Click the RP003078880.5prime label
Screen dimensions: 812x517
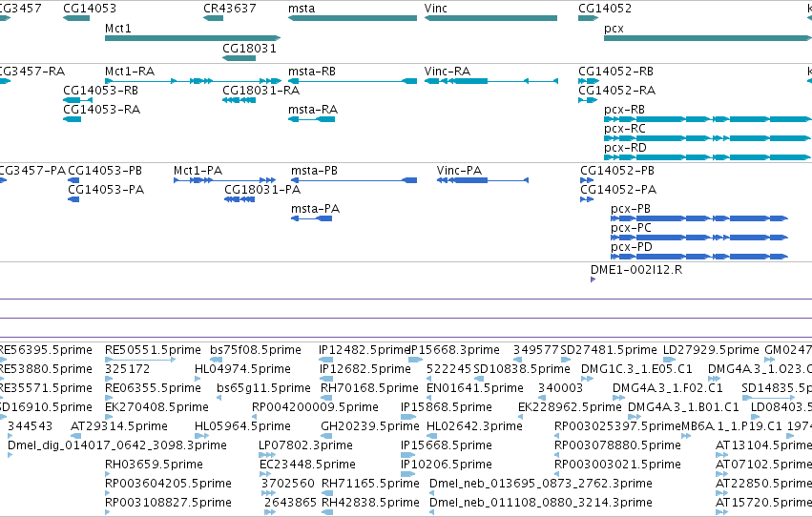(617, 445)
